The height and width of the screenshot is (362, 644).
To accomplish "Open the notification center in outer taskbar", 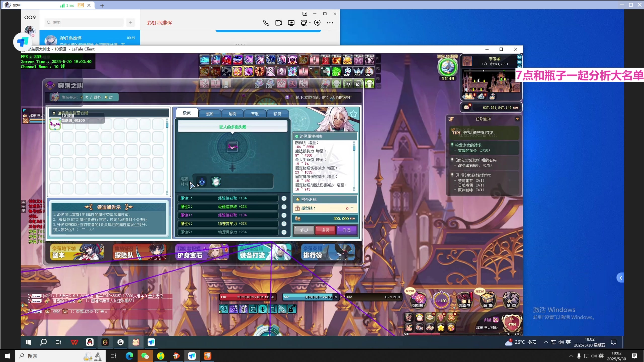I will tap(634, 356).
